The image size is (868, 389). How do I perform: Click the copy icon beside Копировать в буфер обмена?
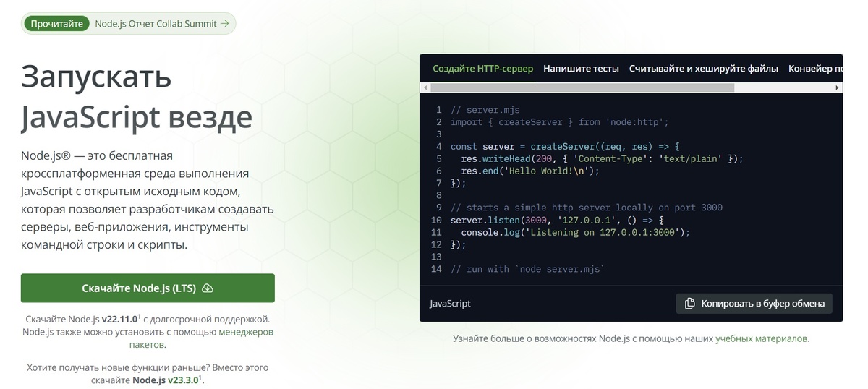pos(690,303)
